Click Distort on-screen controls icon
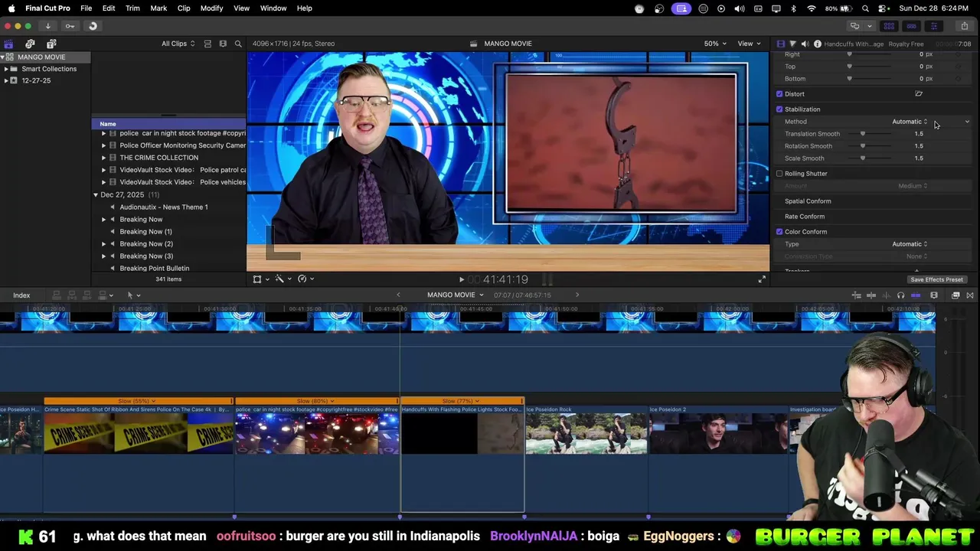The height and width of the screenshot is (551, 980). pos(919,94)
